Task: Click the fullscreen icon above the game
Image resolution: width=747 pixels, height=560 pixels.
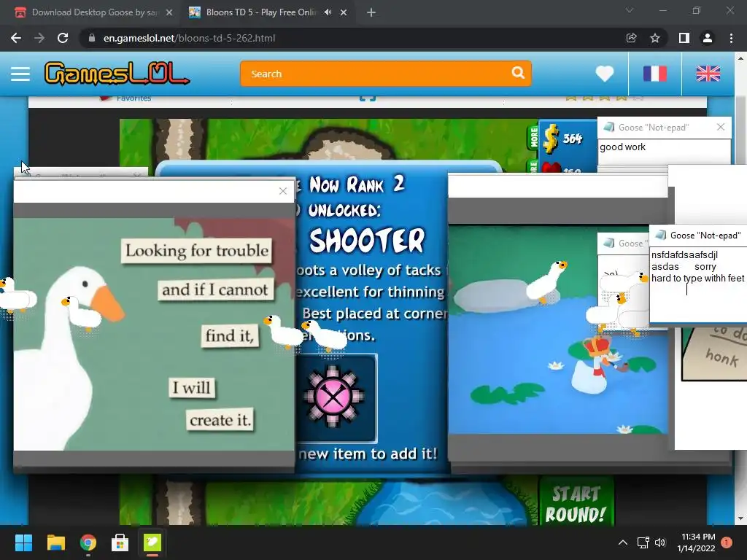Action: coord(368,98)
